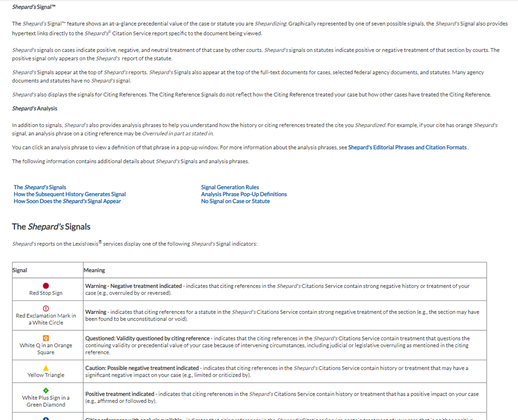This screenshot has height=420, width=518.
Task: Follow How Soon Does the Shepard's Signal Appear
Action: click(67, 201)
